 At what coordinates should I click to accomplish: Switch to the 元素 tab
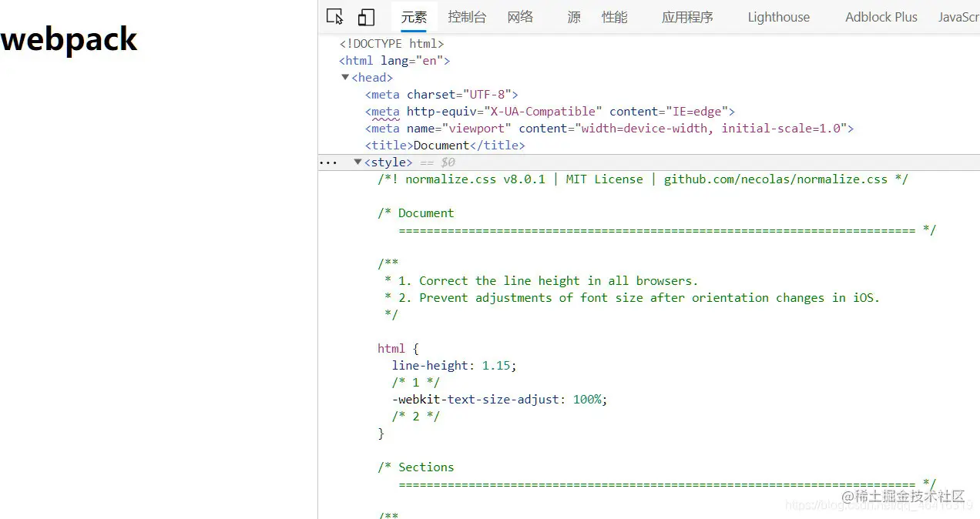tap(414, 17)
